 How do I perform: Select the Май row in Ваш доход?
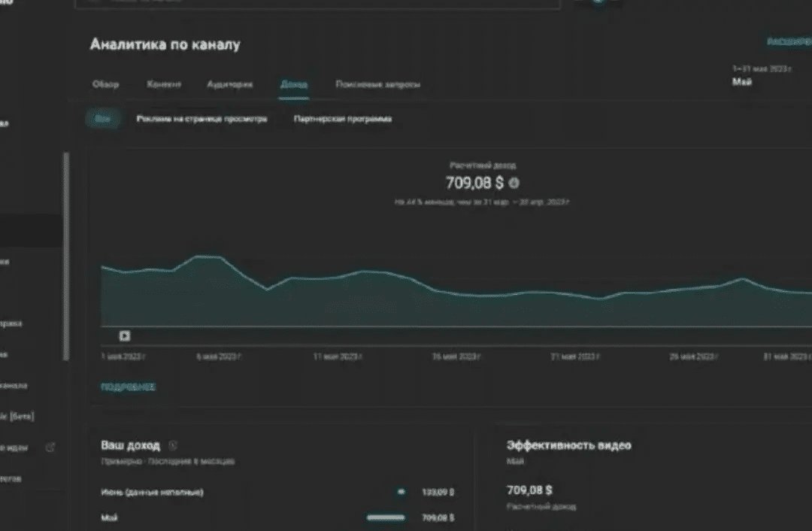point(277,517)
